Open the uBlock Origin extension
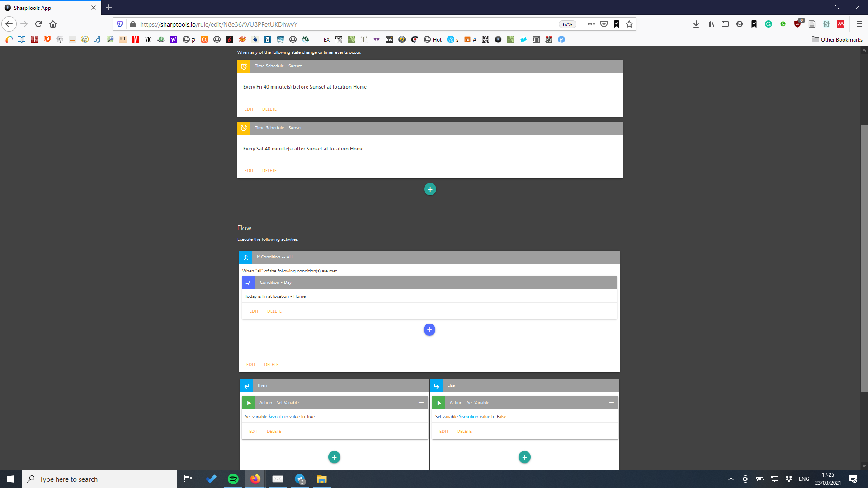Viewport: 868px width, 488px height. [x=797, y=23]
